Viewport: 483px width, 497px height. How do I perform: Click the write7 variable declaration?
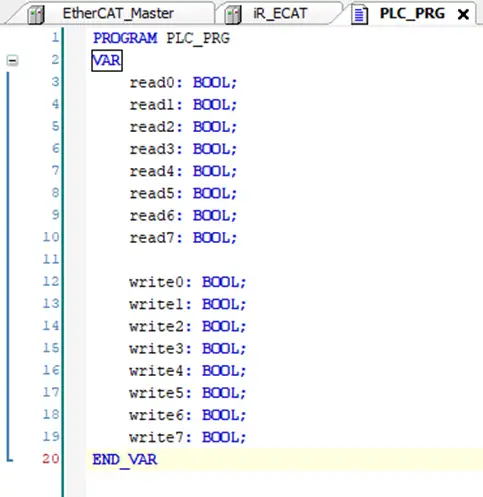point(188,437)
